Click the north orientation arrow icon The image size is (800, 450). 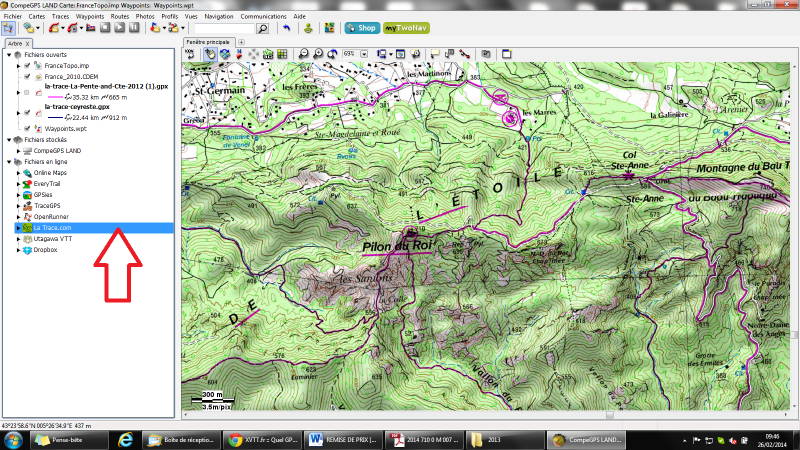pyautogui.click(x=239, y=54)
